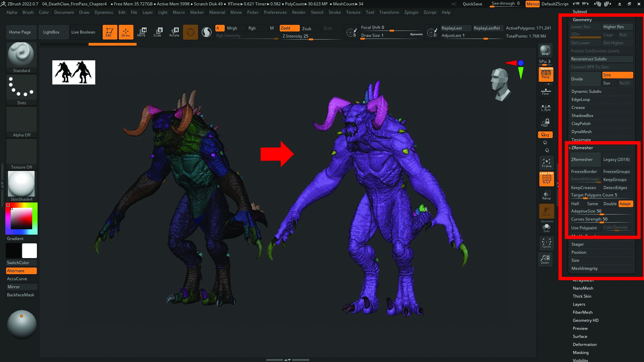Expand the Geometry panel section

tap(582, 19)
